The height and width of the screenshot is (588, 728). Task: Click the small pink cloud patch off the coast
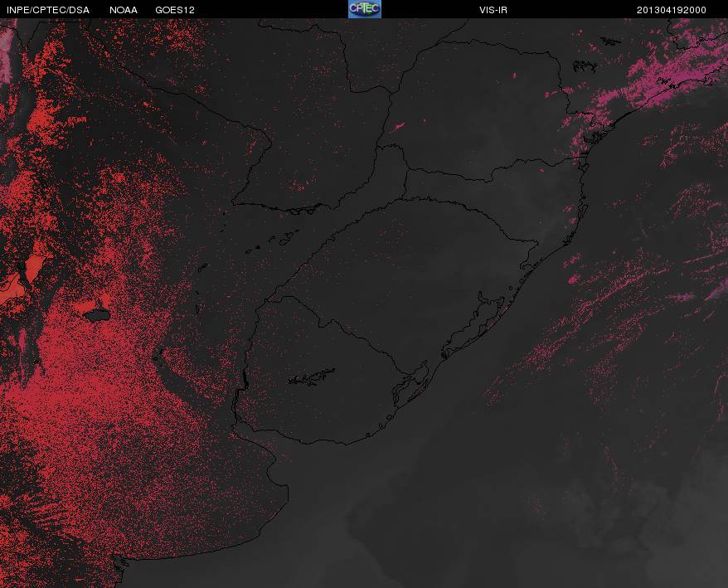575,279
